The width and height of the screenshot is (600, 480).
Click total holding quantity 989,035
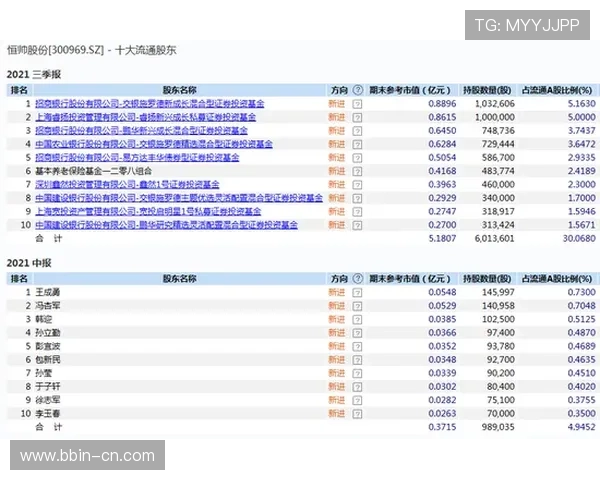(x=498, y=427)
